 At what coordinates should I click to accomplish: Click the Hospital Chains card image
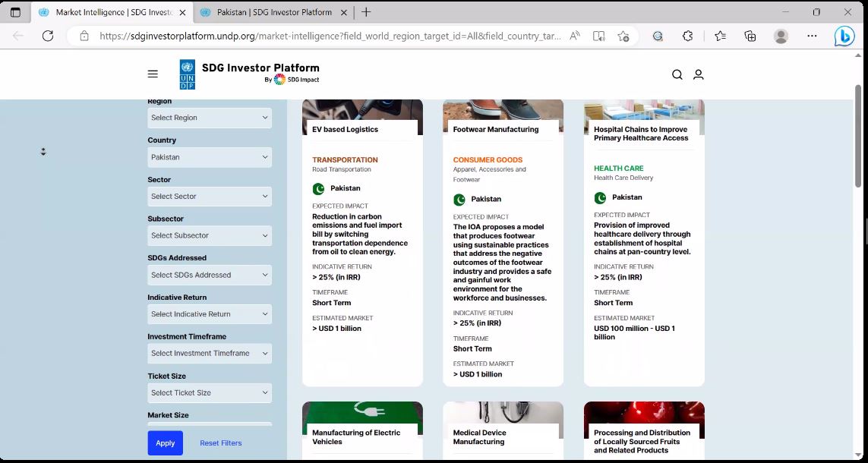coord(645,109)
